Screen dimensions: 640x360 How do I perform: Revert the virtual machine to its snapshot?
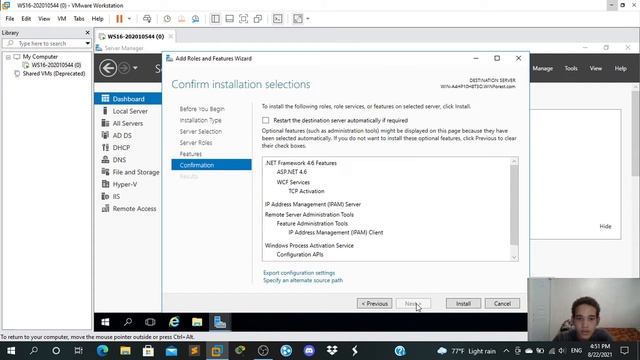(181, 19)
